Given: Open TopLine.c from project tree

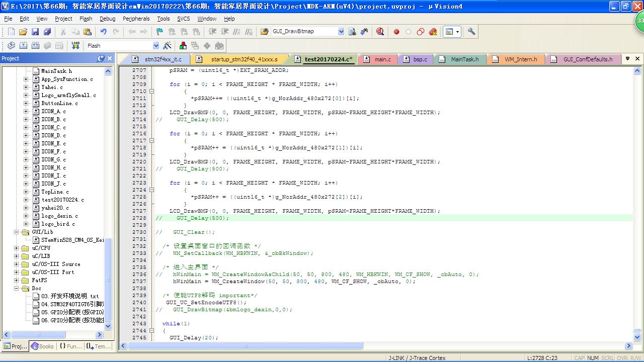Looking at the screenshot, I should click(55, 192).
